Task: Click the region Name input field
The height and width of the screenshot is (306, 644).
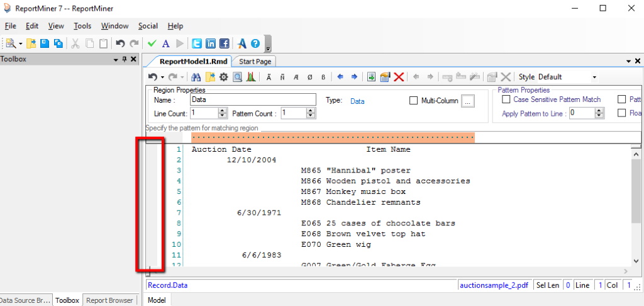Action: point(253,99)
